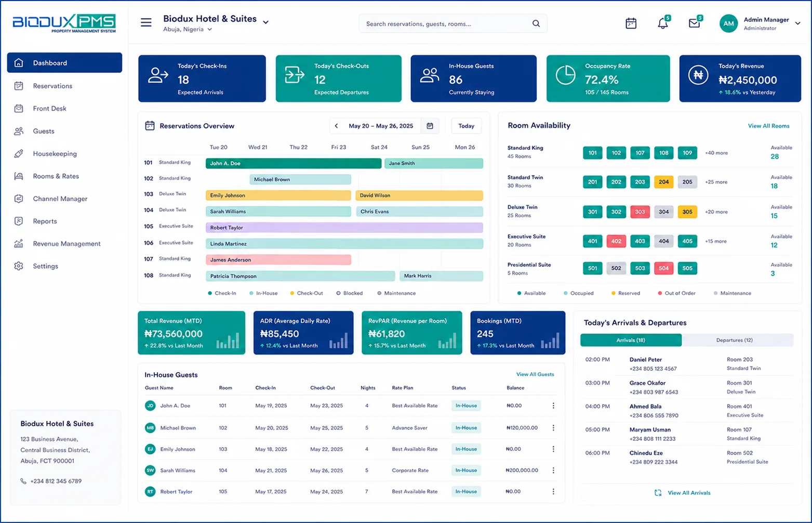Click the Reservations sidebar icon
The width and height of the screenshot is (812, 523).
pos(19,86)
